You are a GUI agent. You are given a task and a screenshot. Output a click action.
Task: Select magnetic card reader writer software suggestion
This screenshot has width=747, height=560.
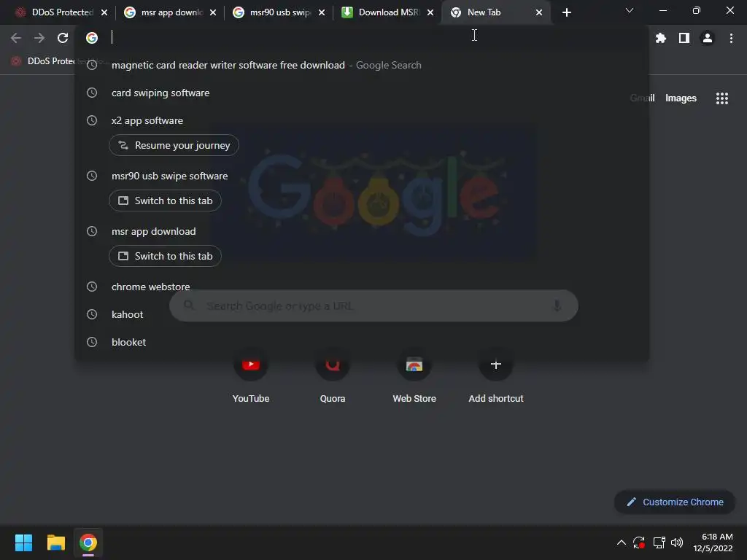[362, 65]
